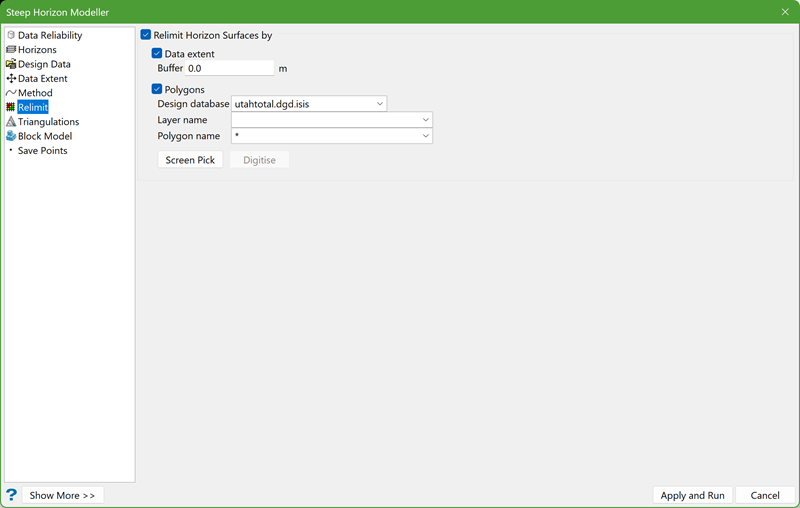Image resolution: width=800 pixels, height=508 pixels.
Task: Click the Method curve icon
Action: [11, 93]
